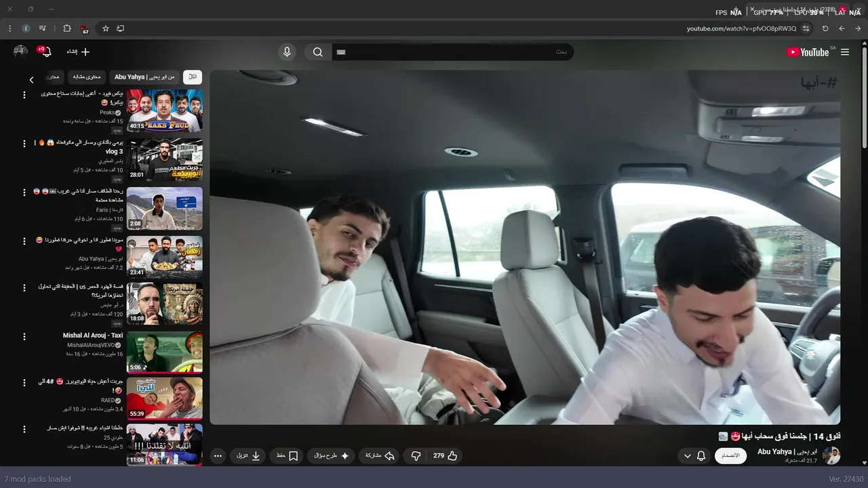Click '7 mod packs loaded' status text
Screen dimensions: 868x488
(x=38, y=479)
